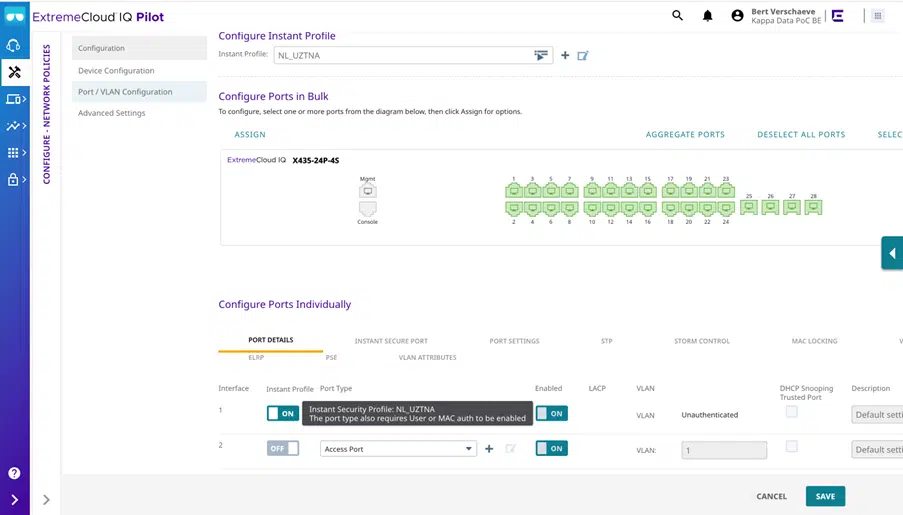
Task: Select the Configure tools sidebar icon
Action: pyautogui.click(x=14, y=72)
